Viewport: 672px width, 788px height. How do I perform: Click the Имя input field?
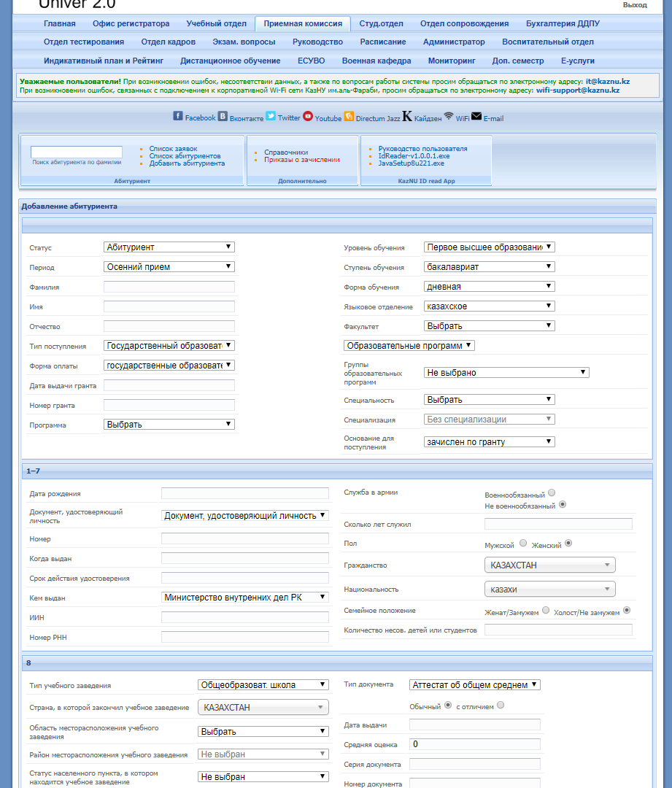[x=169, y=306]
